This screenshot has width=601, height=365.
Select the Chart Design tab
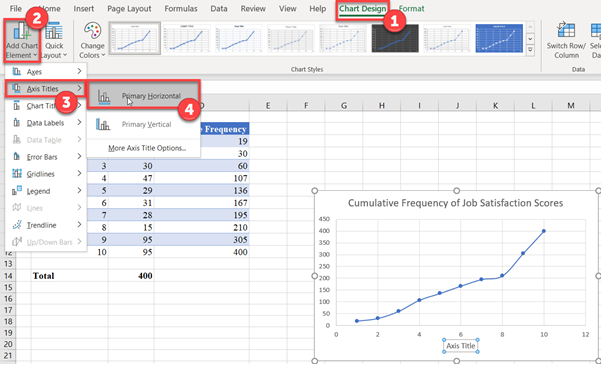point(363,8)
